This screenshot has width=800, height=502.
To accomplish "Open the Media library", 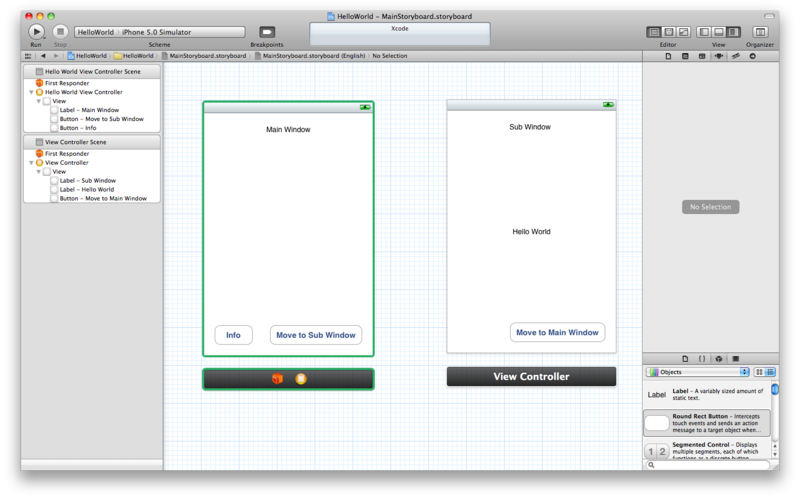I will point(736,359).
